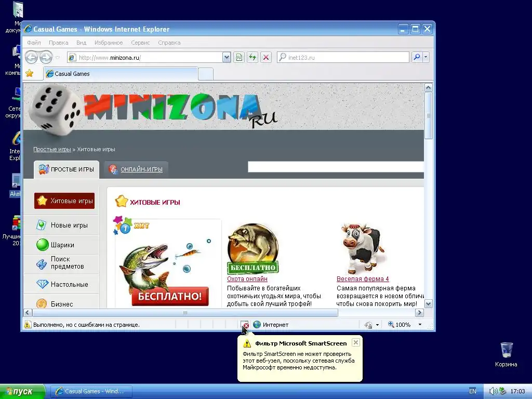Screen dimensions: 532x399
Task: Open the Сервис menu
Action: (x=140, y=43)
